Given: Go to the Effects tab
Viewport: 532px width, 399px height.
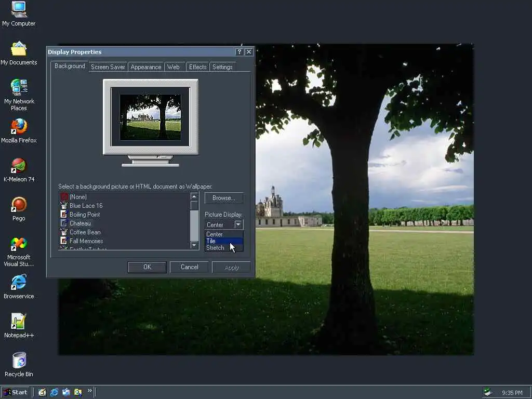Looking at the screenshot, I should coord(198,67).
